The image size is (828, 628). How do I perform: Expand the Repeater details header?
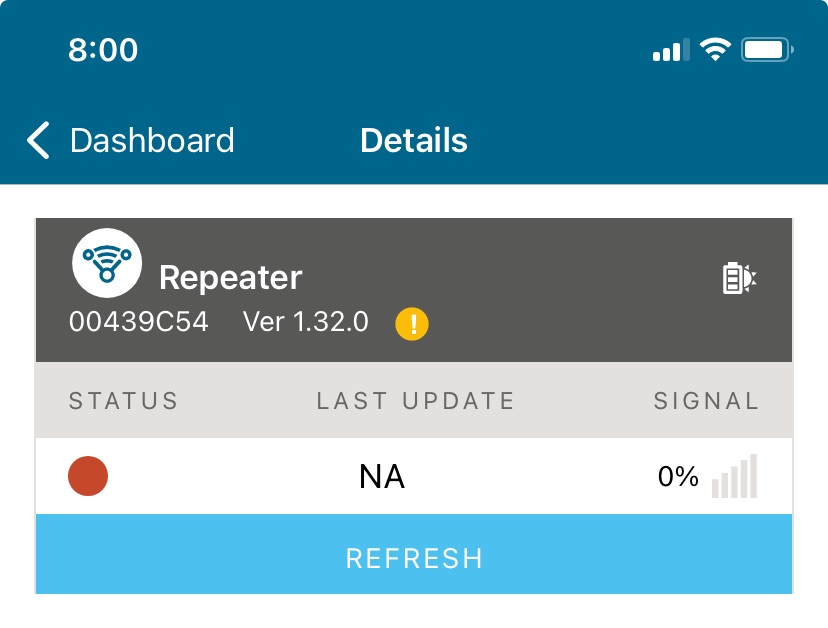click(414, 289)
